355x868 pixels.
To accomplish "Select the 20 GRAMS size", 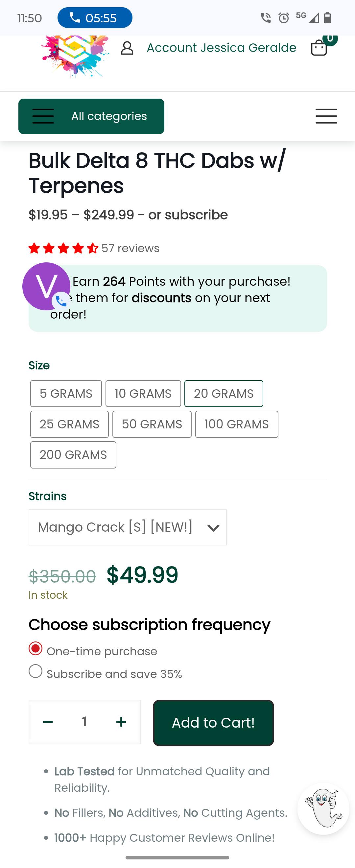I will 224,394.
